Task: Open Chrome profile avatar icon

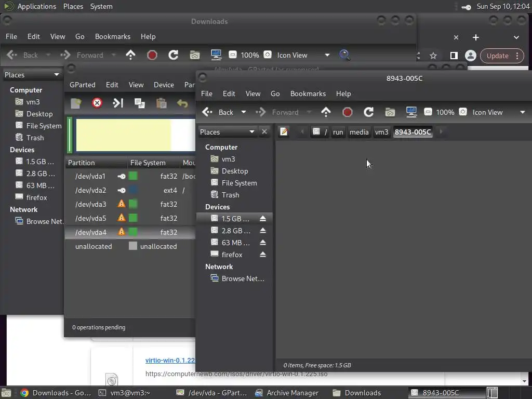Action: pos(470,56)
